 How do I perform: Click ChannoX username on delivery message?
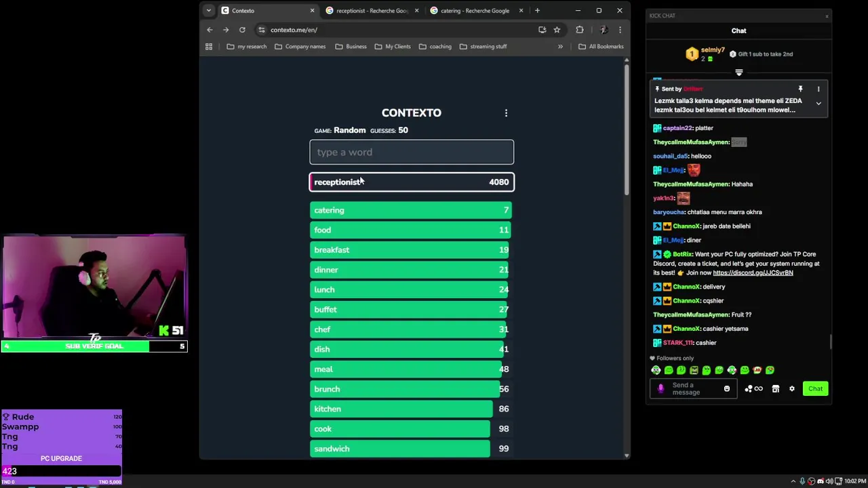[x=686, y=287]
